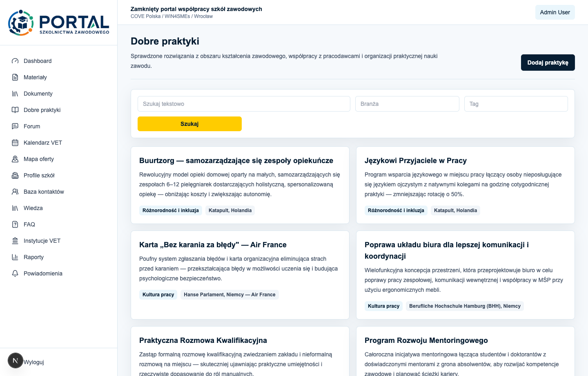Click the Raporty chart icon
The image size is (588, 376).
click(x=15, y=257)
